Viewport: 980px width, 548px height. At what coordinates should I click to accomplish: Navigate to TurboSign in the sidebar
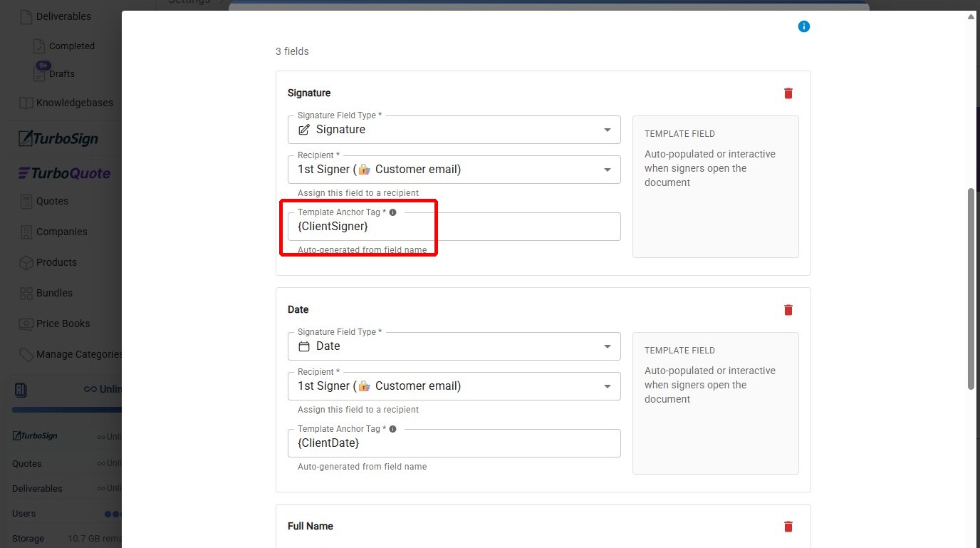[x=57, y=138]
